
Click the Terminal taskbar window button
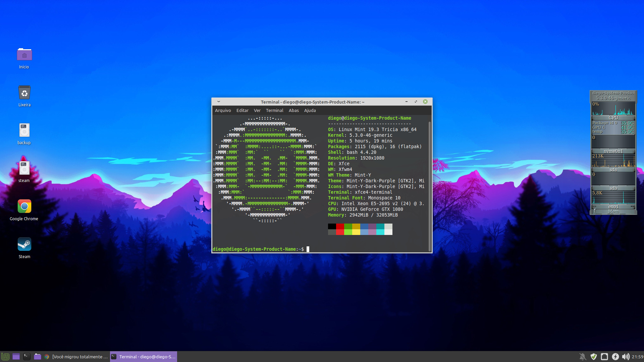coord(144,357)
